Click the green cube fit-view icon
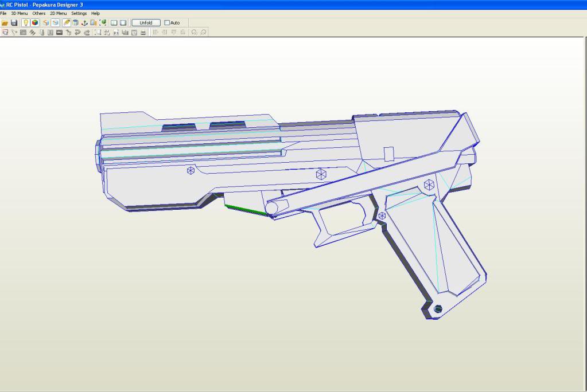 tap(103, 23)
